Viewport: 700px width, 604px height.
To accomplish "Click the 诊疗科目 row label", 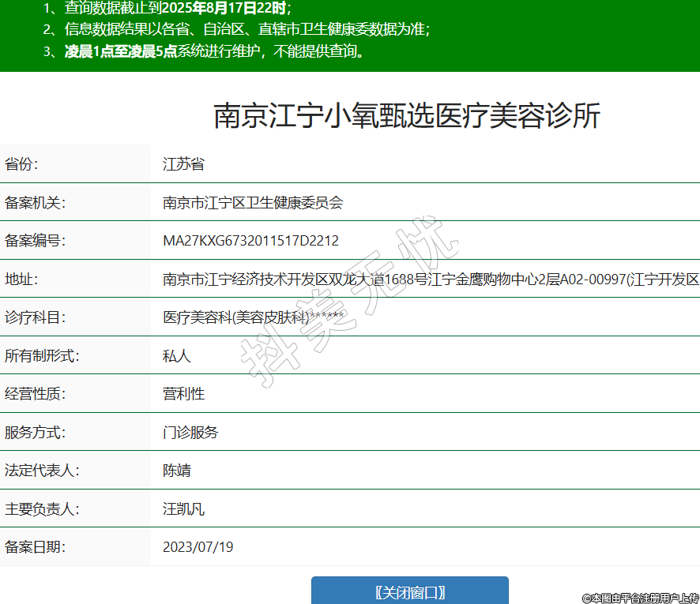I will pyautogui.click(x=35, y=317).
